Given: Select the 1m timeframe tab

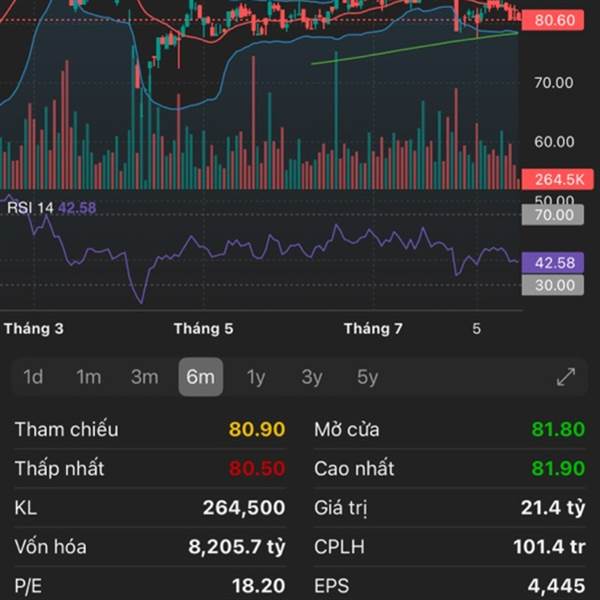Looking at the screenshot, I should (x=89, y=377).
